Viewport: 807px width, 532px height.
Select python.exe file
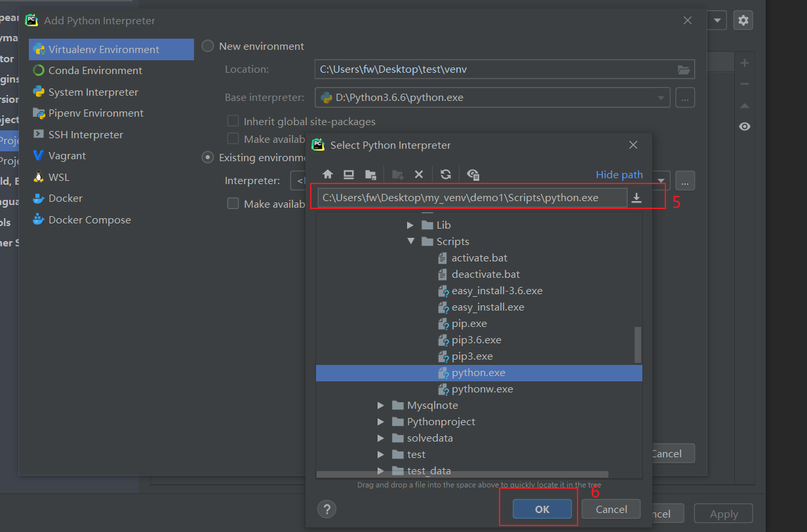point(479,373)
